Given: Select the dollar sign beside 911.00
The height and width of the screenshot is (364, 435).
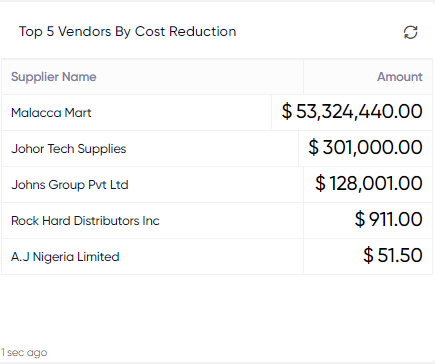Looking at the screenshot, I should coord(360,219).
